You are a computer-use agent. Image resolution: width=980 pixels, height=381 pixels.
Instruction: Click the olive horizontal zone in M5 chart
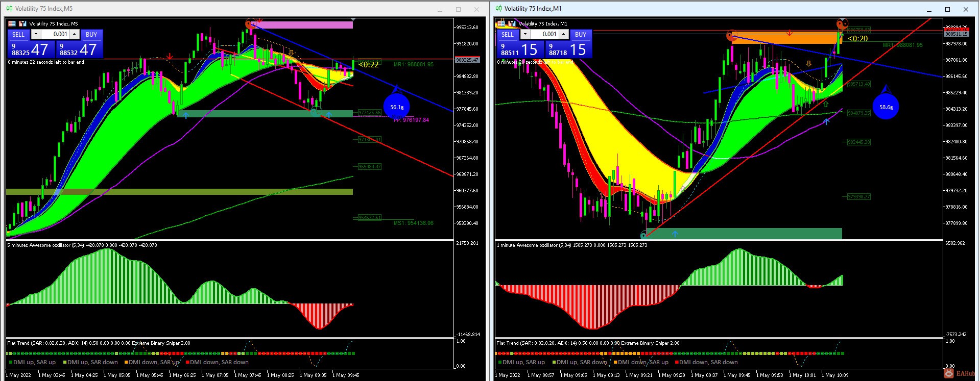click(x=179, y=192)
